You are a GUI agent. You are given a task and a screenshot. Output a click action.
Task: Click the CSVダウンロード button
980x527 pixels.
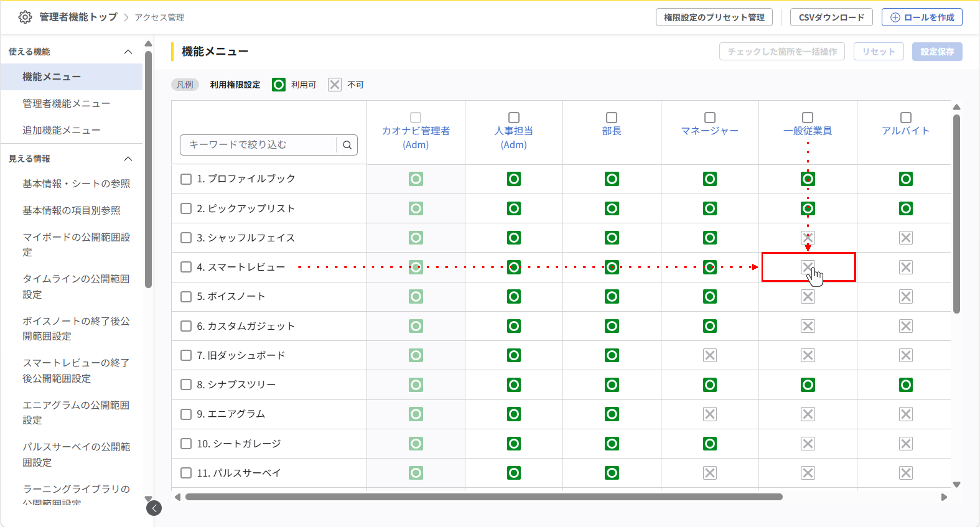click(831, 18)
